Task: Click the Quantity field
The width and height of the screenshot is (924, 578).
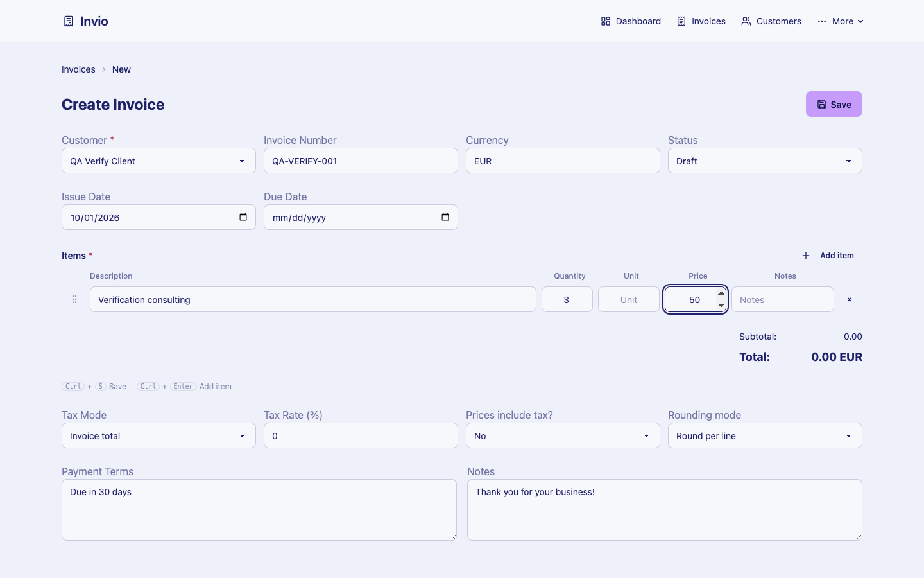Action: click(x=567, y=299)
